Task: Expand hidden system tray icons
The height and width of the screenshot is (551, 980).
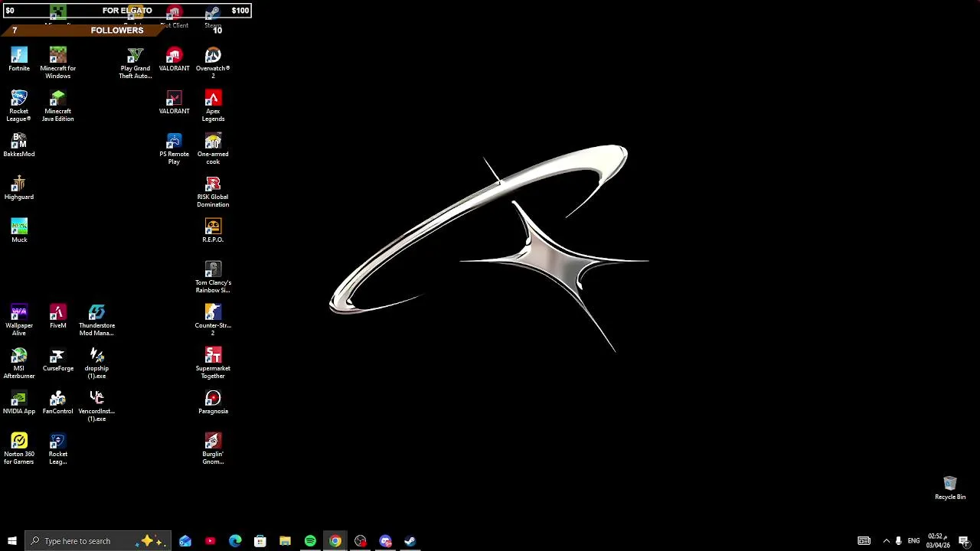Action: click(887, 541)
